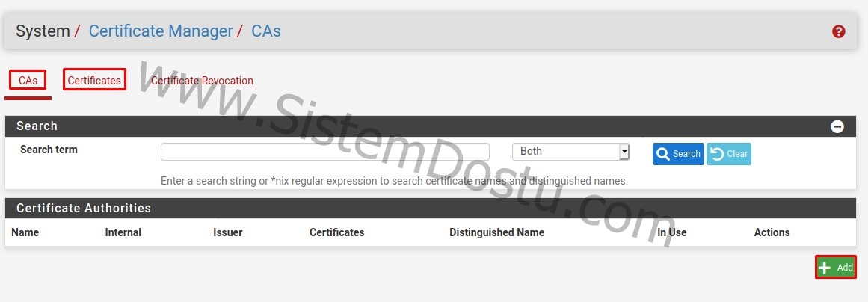Focus the Search term text field
Viewport: 868px width, 302px height.
[x=325, y=152]
